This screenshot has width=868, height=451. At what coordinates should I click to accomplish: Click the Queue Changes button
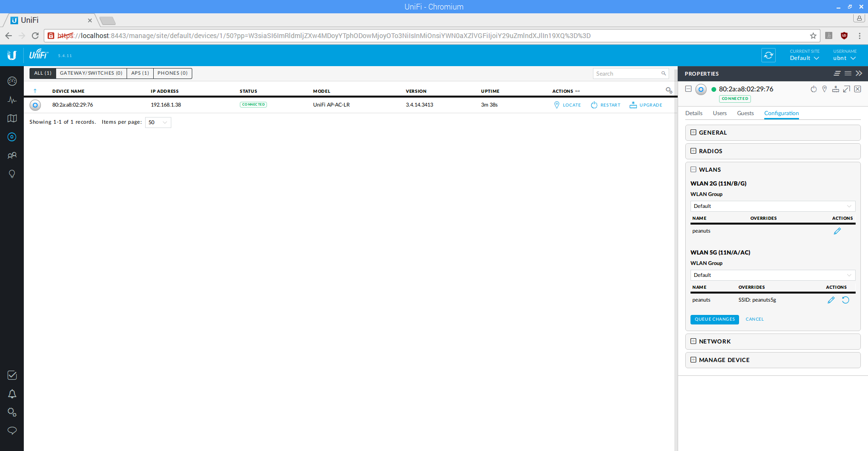pos(714,319)
